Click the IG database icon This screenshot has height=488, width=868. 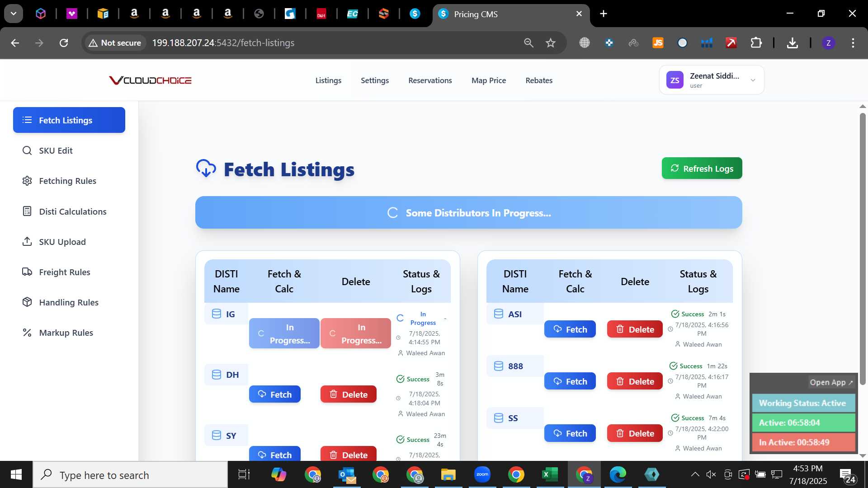click(217, 314)
